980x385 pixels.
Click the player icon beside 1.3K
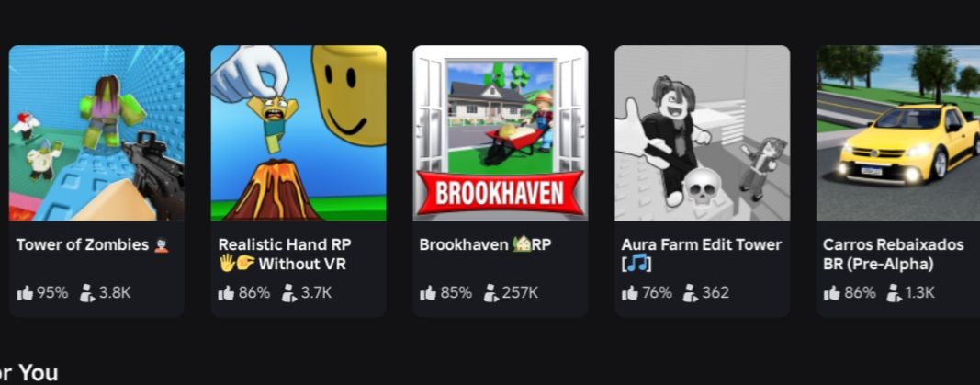(x=895, y=292)
